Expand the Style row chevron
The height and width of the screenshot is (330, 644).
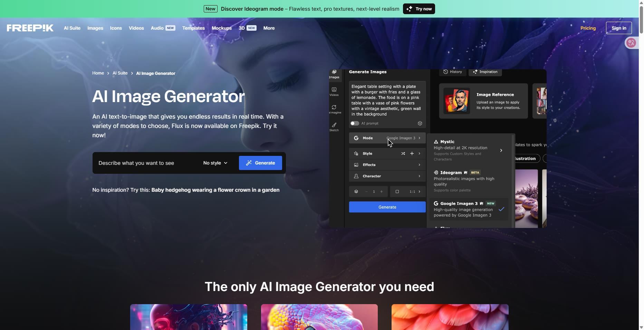pos(420,153)
